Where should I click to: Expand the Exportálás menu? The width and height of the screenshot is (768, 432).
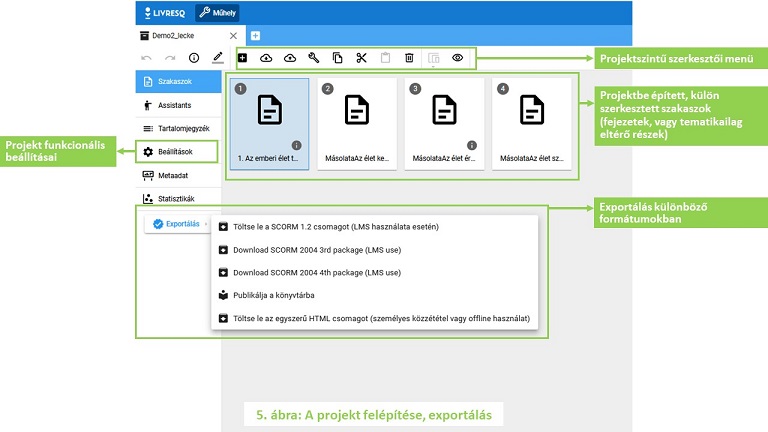pyautogui.click(x=177, y=224)
